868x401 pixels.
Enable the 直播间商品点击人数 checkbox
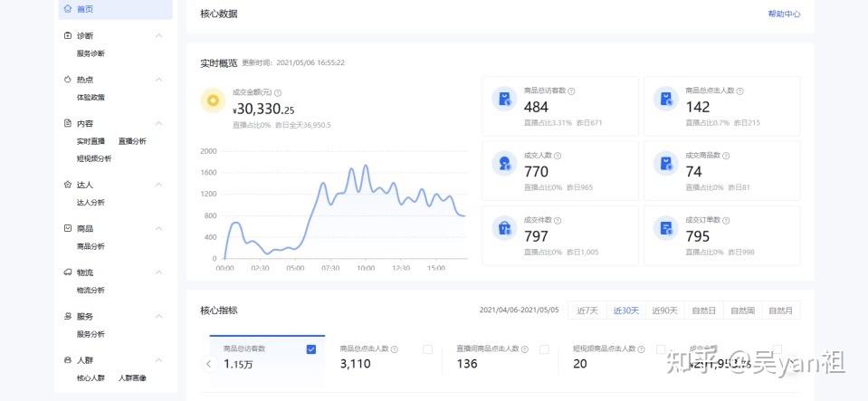(x=544, y=348)
